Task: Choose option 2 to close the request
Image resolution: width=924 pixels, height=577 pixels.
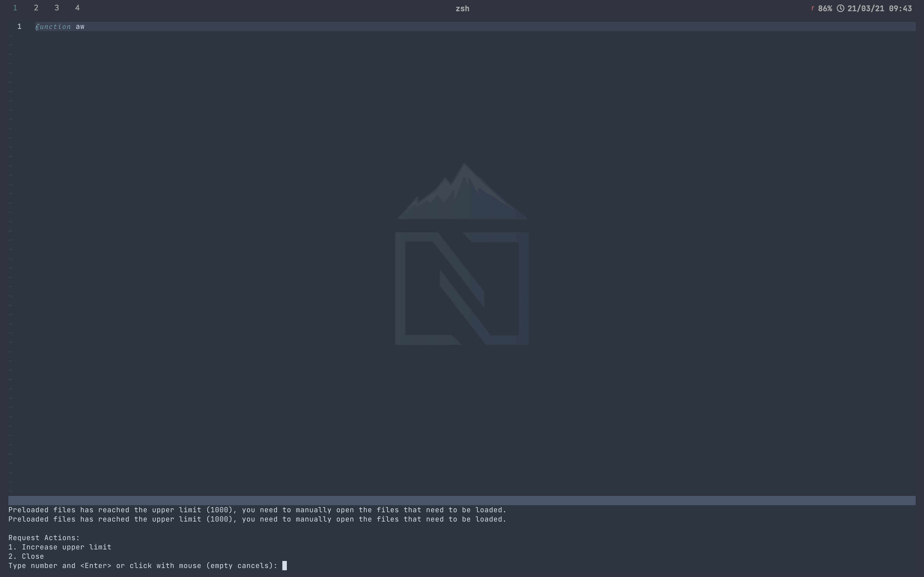Action: coord(26,556)
